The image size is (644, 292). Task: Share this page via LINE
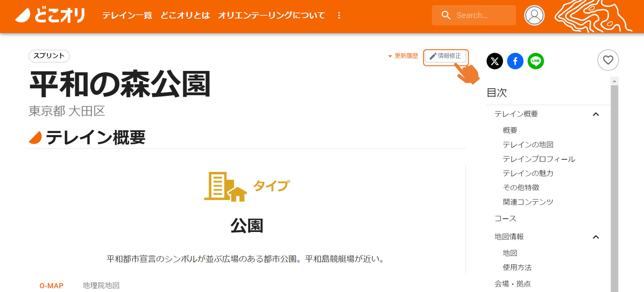536,61
